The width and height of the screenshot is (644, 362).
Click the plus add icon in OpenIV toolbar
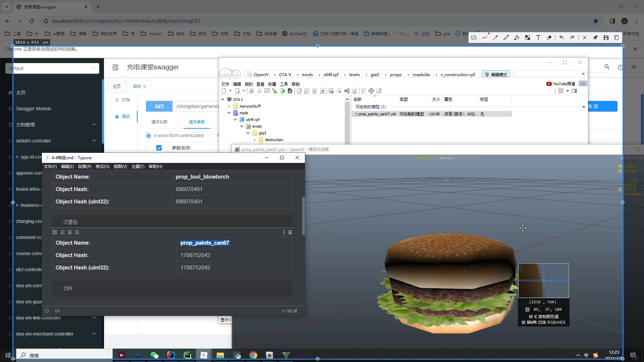click(371, 91)
